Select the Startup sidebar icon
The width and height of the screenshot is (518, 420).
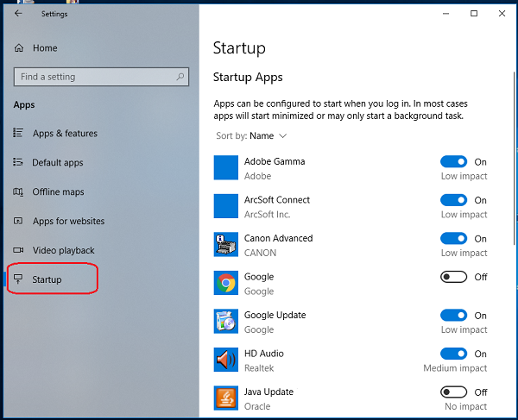(x=18, y=279)
